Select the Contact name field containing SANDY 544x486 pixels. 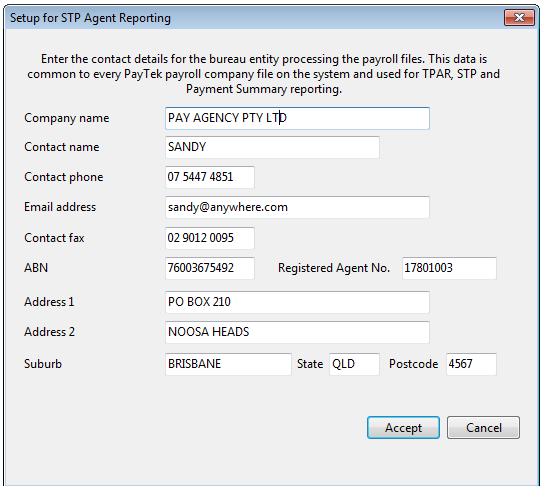(x=272, y=147)
